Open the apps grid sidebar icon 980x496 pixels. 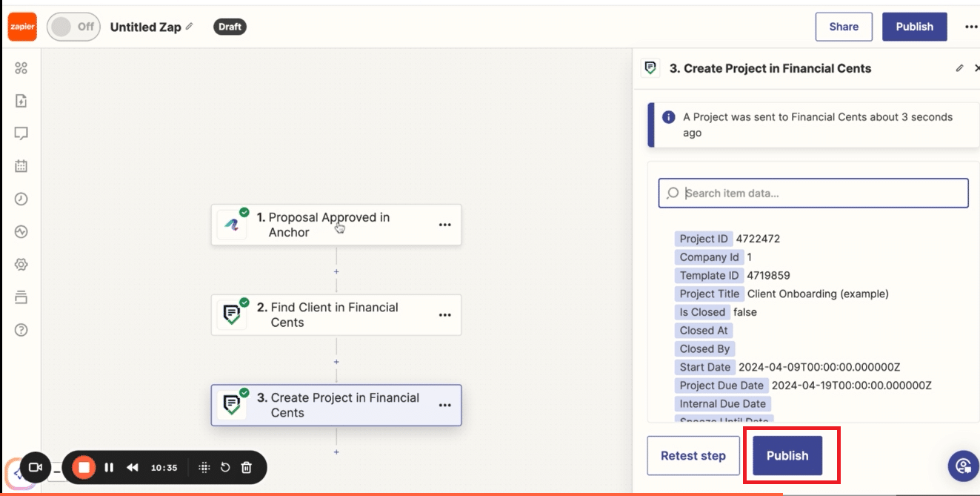pyautogui.click(x=21, y=68)
